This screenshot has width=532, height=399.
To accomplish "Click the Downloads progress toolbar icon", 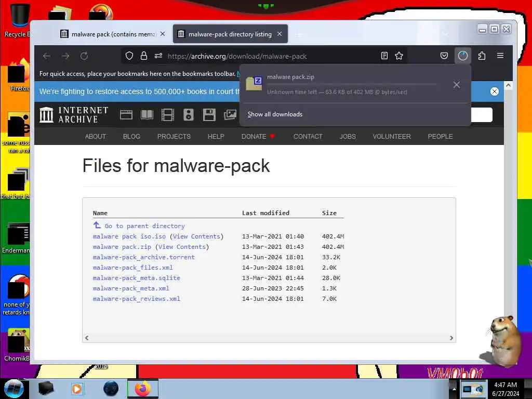I will coord(463,56).
